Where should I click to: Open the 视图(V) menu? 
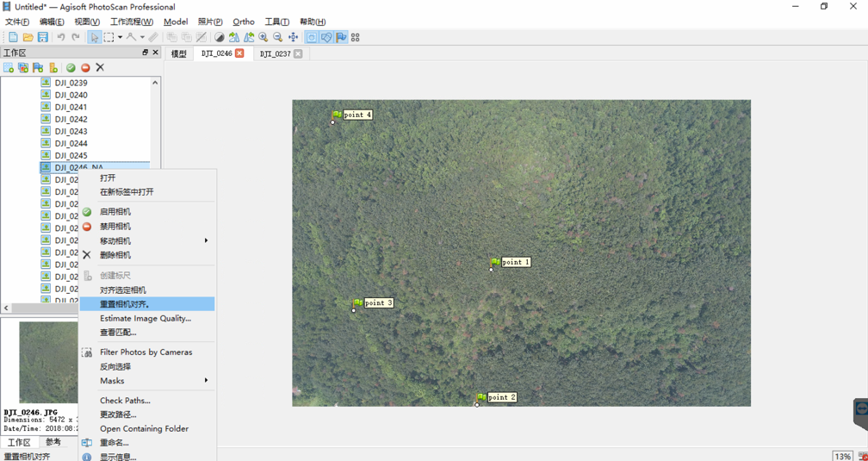[87, 22]
